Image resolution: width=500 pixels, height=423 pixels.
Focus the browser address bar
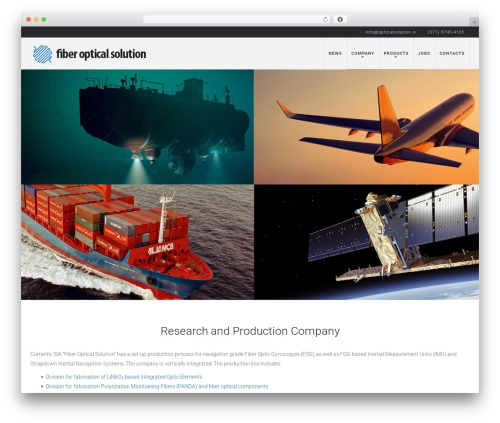click(x=237, y=19)
